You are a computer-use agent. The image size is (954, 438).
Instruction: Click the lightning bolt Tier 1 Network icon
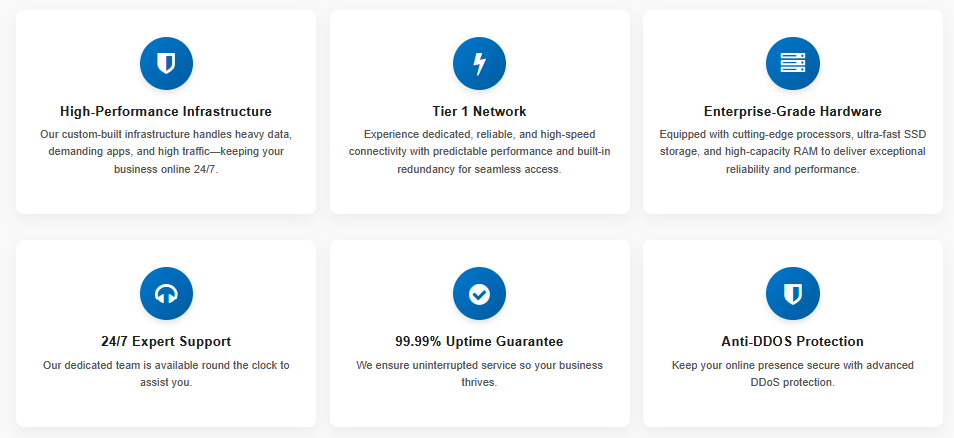(x=479, y=64)
